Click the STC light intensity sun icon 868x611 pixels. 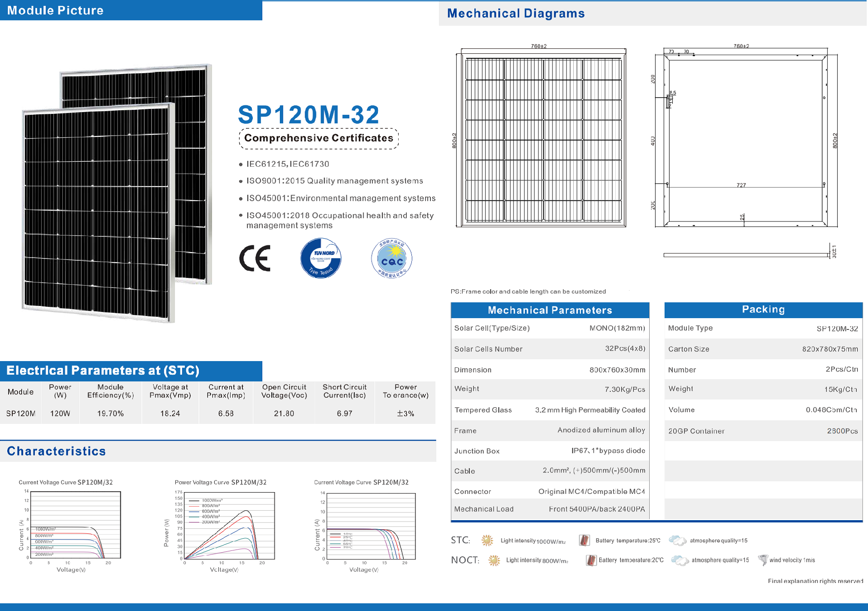click(x=487, y=540)
